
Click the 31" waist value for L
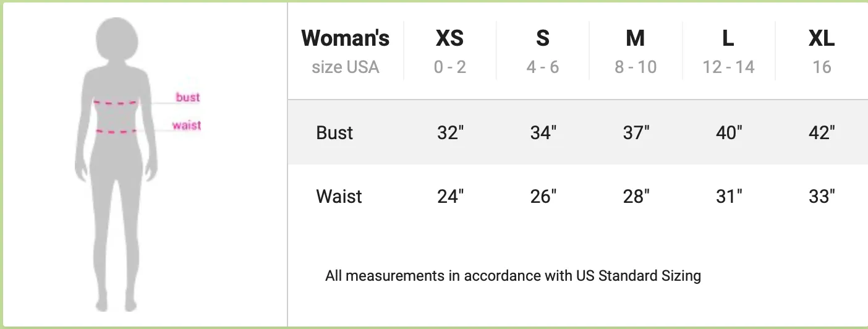point(729,196)
